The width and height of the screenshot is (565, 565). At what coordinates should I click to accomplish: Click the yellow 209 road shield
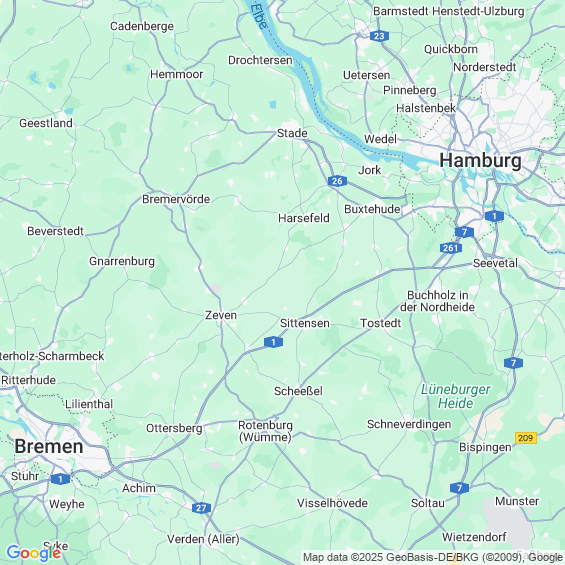[x=526, y=438]
